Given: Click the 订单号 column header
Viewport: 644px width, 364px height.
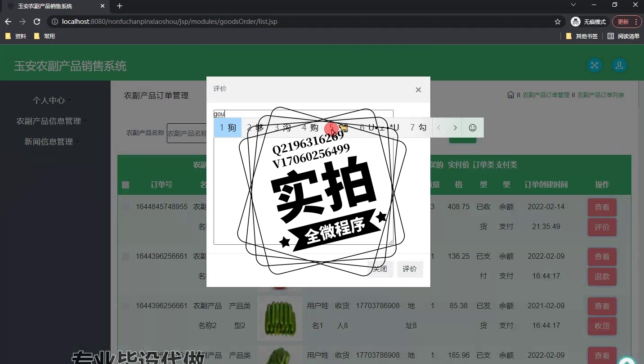Looking at the screenshot, I should (161, 184).
